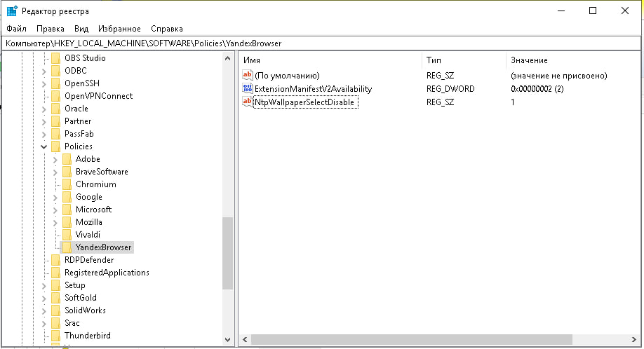Click the SoftGold folder icon
The width and height of the screenshot is (644, 349).
pos(56,298)
